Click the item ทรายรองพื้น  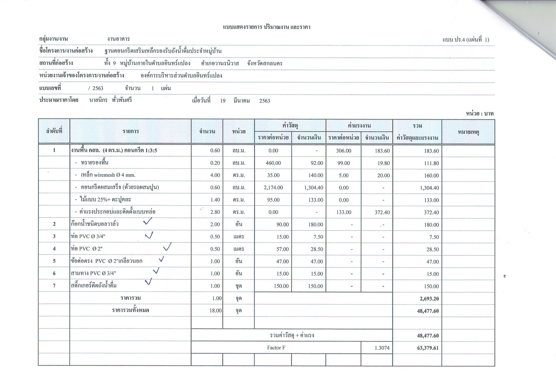[94, 162]
